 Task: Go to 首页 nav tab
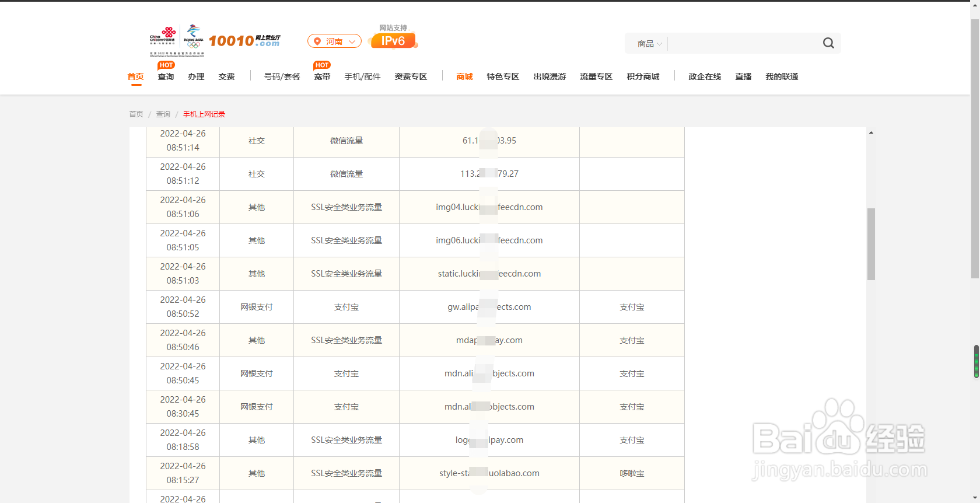tap(136, 76)
